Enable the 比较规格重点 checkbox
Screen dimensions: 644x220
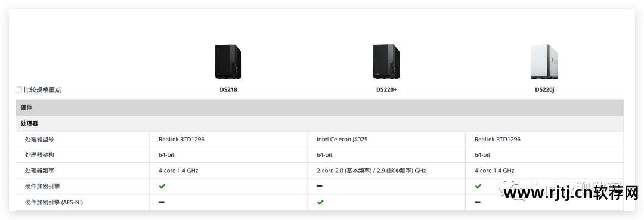[19, 89]
